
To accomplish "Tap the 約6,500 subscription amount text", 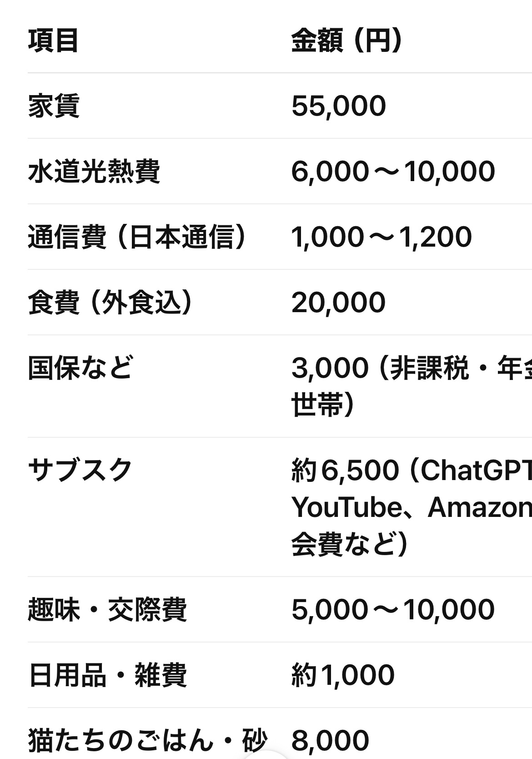I will pos(345,470).
